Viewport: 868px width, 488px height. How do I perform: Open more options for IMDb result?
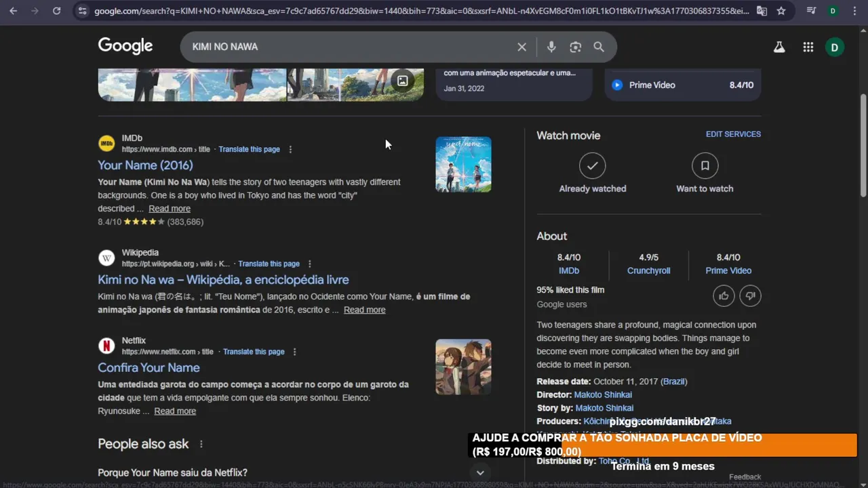(x=290, y=149)
